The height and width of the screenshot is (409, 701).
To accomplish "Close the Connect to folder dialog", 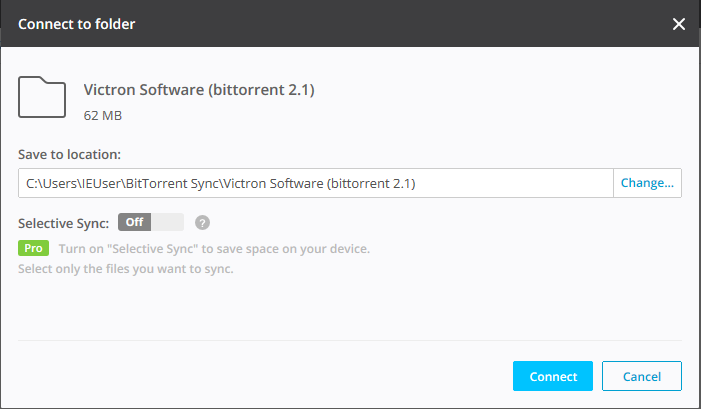I will tap(679, 24).
